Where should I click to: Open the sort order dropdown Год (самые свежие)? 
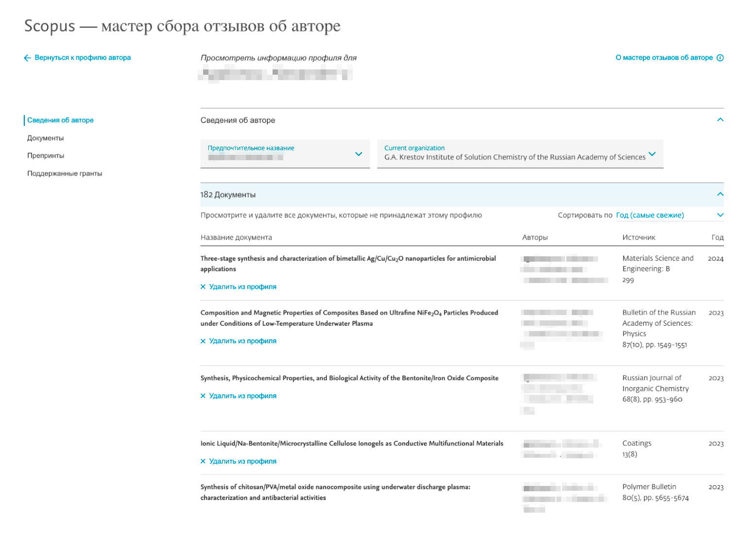click(670, 215)
